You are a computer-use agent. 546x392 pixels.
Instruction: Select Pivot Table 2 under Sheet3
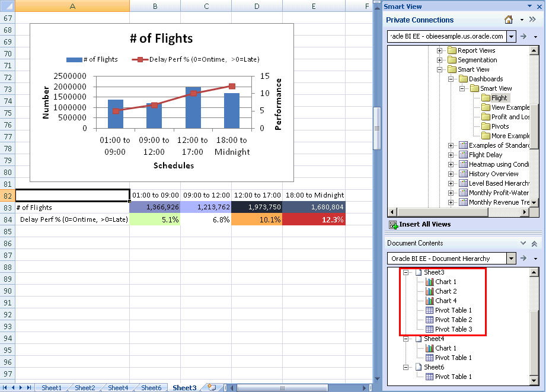(454, 320)
